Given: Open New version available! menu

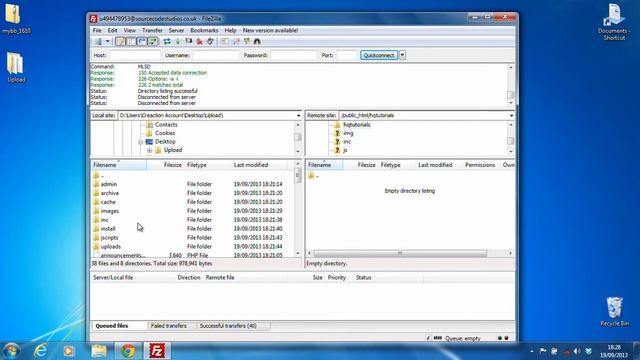Looking at the screenshot, I should 270,31.
